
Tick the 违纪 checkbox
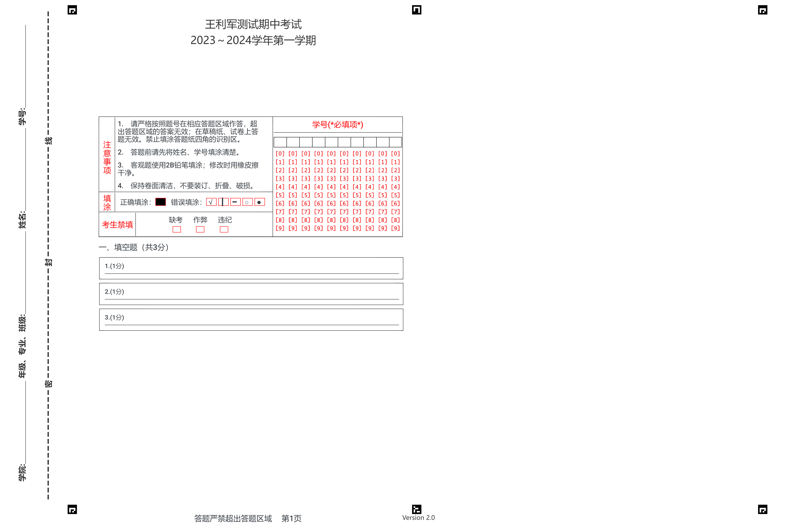[224, 229]
